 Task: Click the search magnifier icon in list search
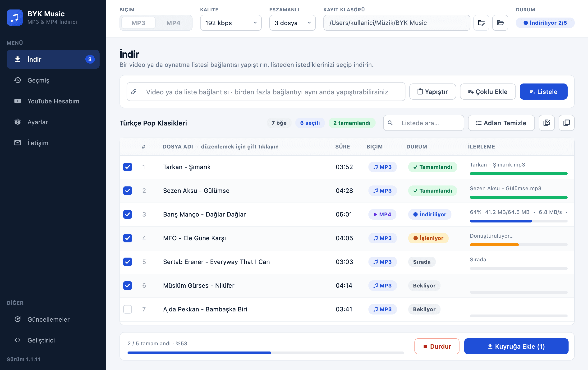390,123
